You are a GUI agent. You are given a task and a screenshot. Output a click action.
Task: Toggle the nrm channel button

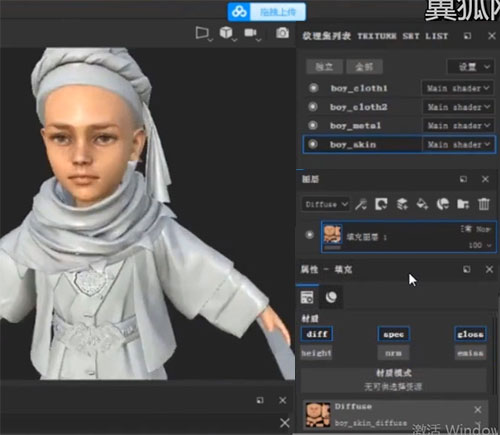pyautogui.click(x=393, y=353)
